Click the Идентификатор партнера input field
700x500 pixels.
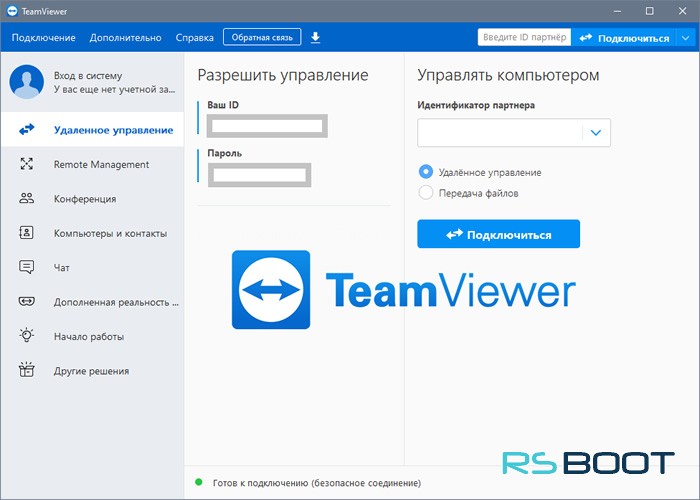click(x=500, y=133)
